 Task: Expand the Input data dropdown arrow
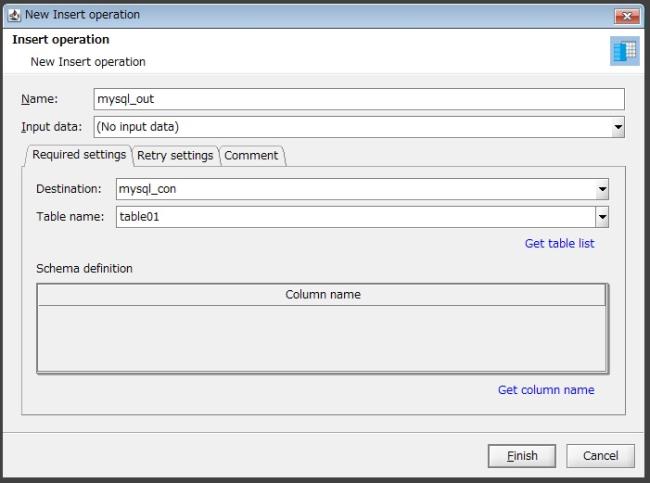(x=618, y=127)
